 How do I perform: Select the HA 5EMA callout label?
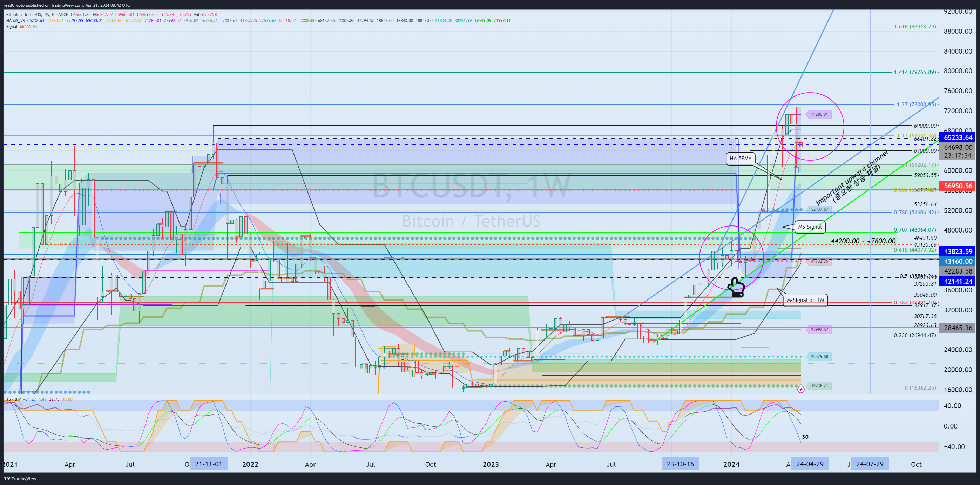pos(740,158)
